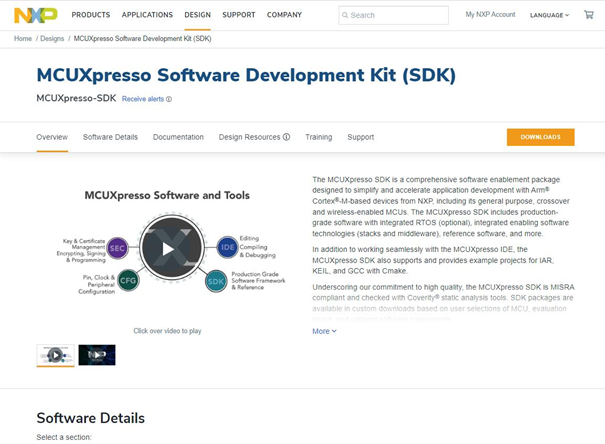The width and height of the screenshot is (605, 444).
Task: Open the COMPANY menu
Action: click(284, 15)
